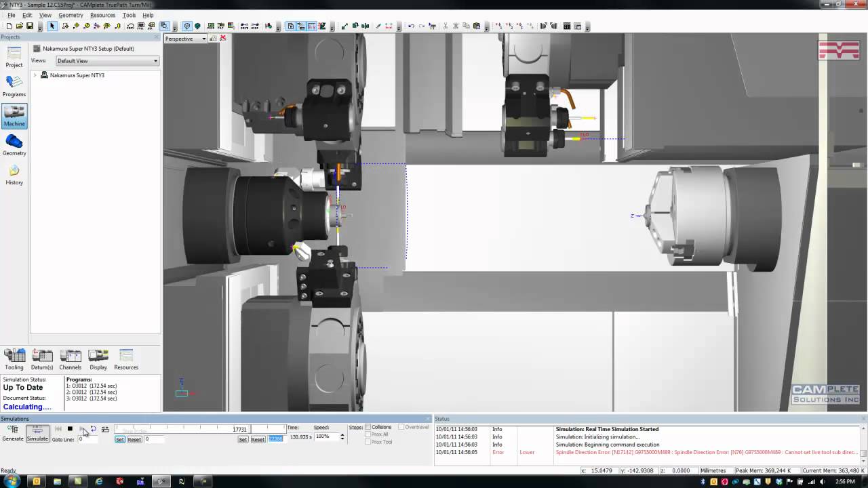Select program 3: O3012 in Programs list

coord(92,399)
